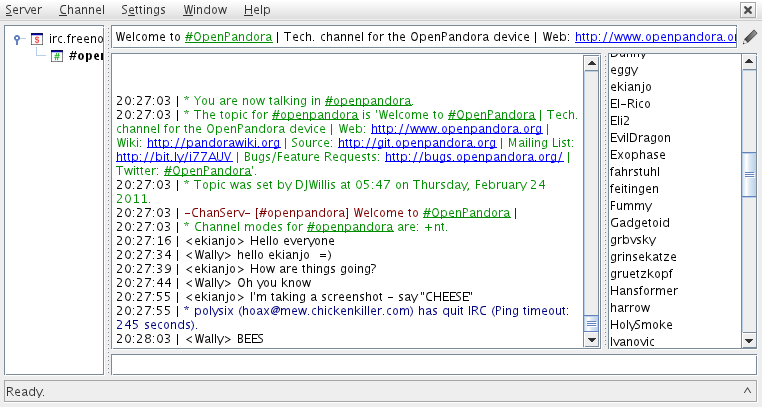Click the pencil icon to edit topic

coord(750,37)
